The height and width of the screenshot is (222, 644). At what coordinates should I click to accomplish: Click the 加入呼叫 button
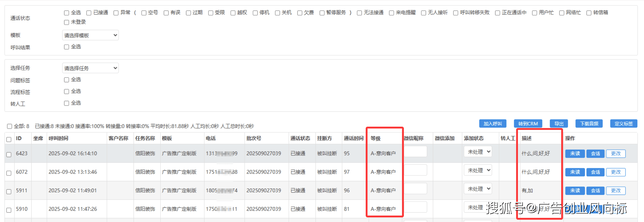(492, 124)
